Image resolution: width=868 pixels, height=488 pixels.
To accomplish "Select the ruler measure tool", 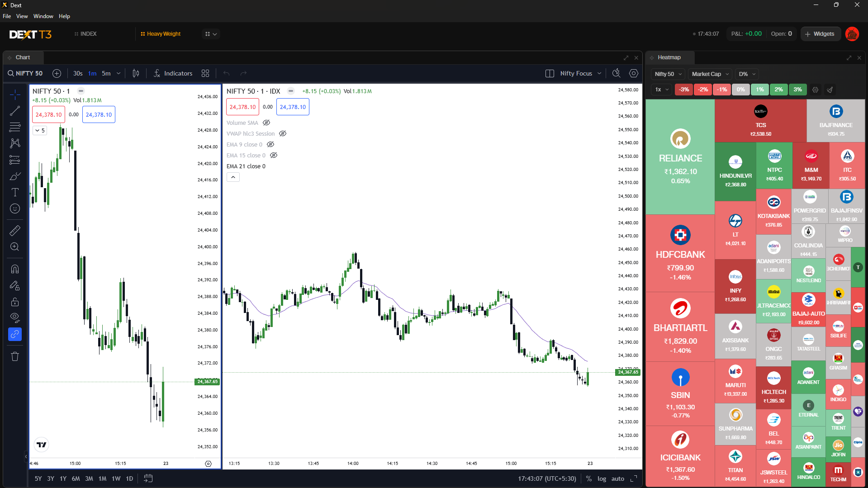I will 15,231.
